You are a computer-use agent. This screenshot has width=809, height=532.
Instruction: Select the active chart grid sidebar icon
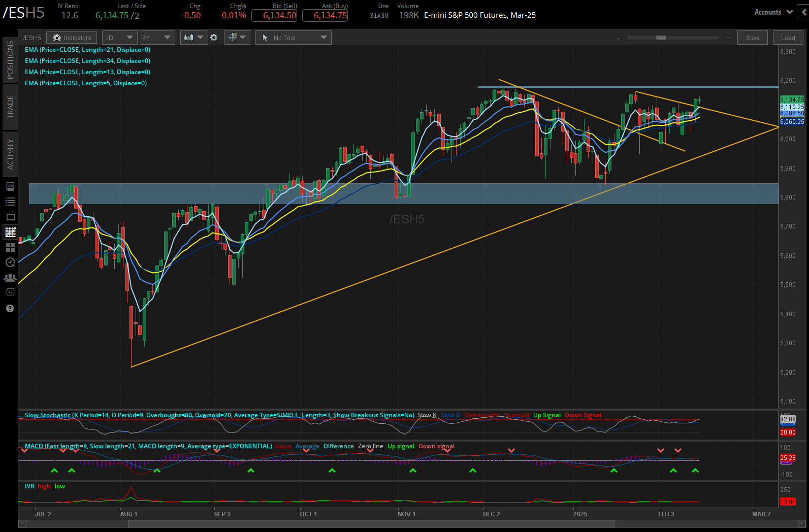tap(10, 232)
